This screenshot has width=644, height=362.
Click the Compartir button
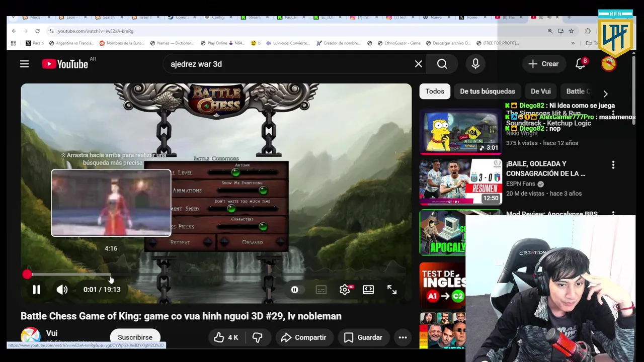[303, 337]
